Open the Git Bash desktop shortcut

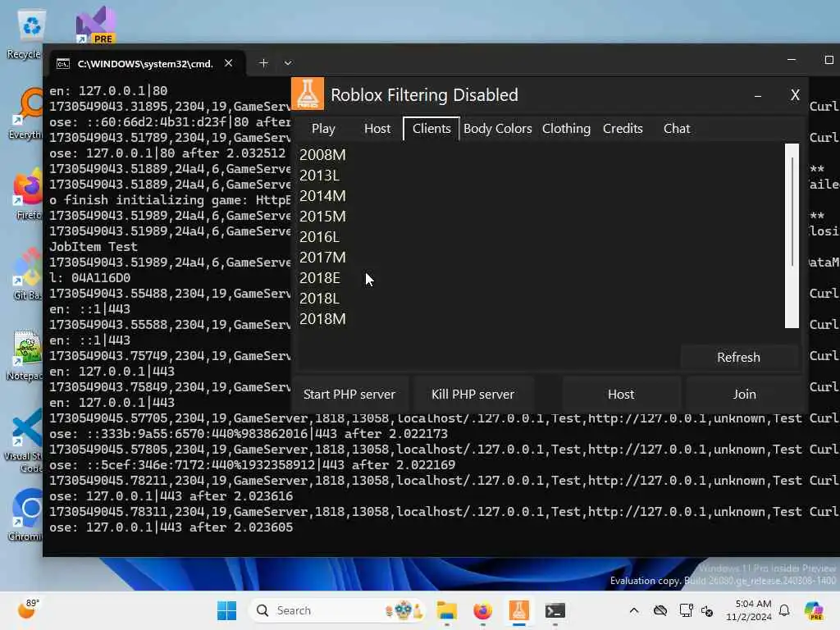[x=27, y=274]
